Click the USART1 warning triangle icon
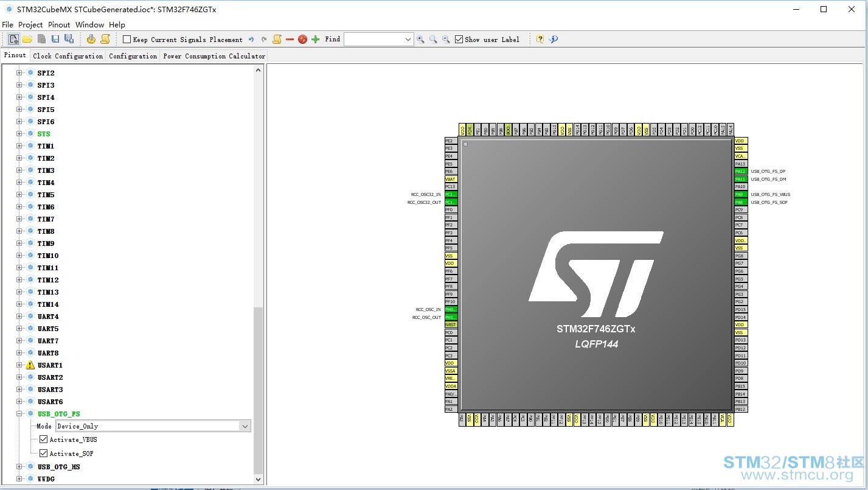The height and width of the screenshot is (490, 868). 30,365
